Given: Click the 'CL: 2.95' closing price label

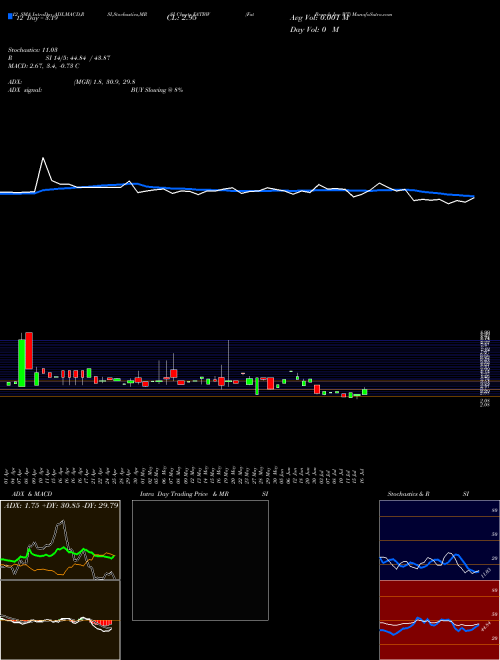Looking at the screenshot, I should click(180, 18).
